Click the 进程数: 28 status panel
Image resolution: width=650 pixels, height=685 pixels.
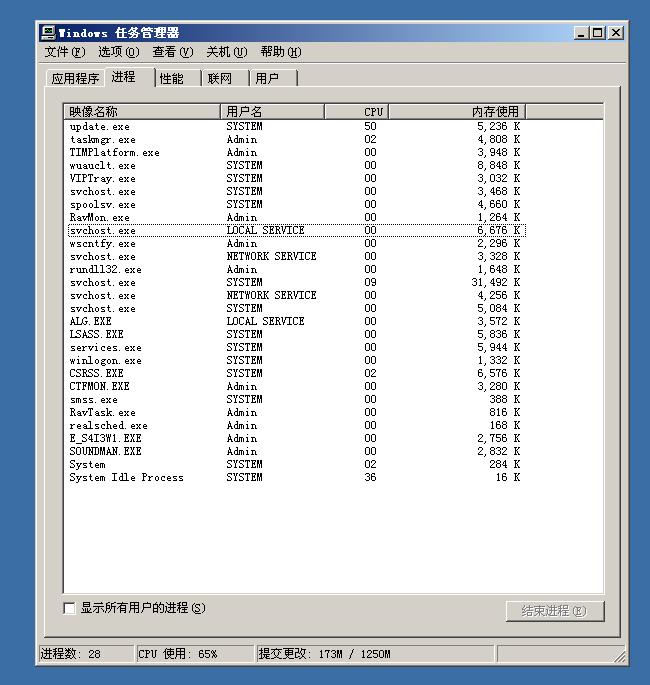click(x=86, y=654)
